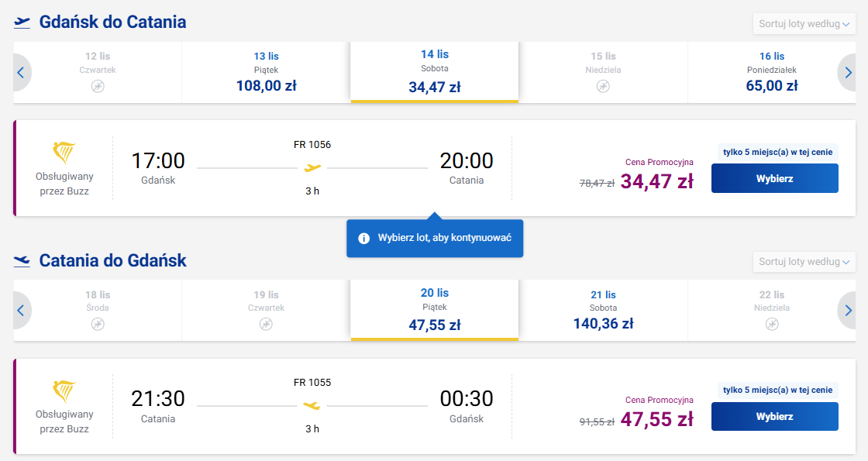This screenshot has width=868, height=461.
Task: Show earlier outbound dates with the left arrow
Action: point(21,73)
